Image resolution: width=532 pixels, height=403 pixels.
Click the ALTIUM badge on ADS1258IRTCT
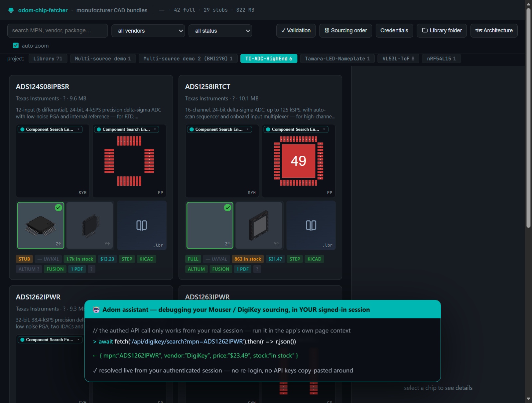(x=196, y=269)
